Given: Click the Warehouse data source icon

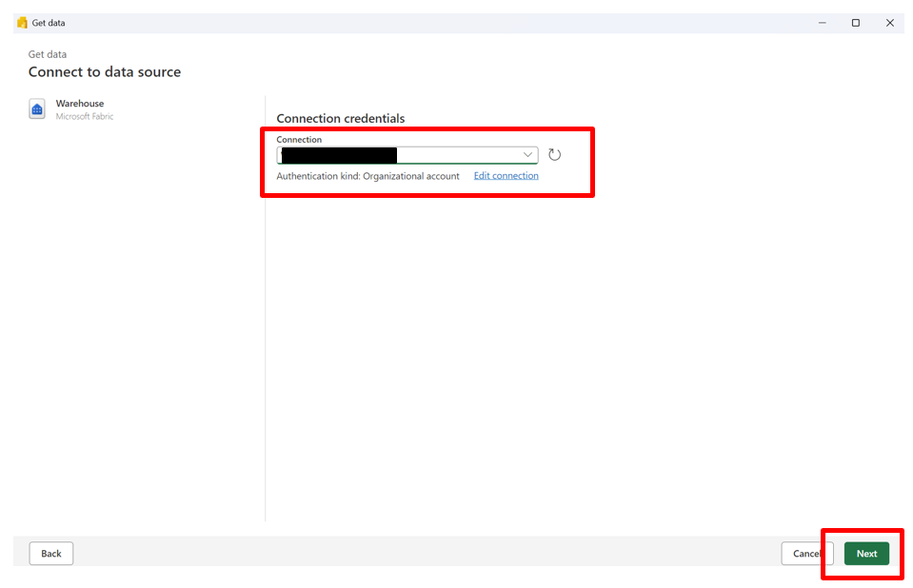Looking at the screenshot, I should 37,108.
